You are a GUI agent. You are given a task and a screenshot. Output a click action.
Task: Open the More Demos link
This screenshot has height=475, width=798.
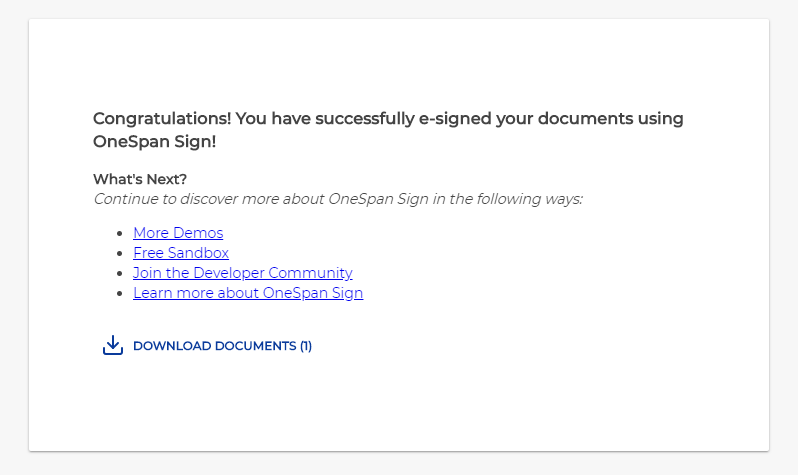[178, 233]
